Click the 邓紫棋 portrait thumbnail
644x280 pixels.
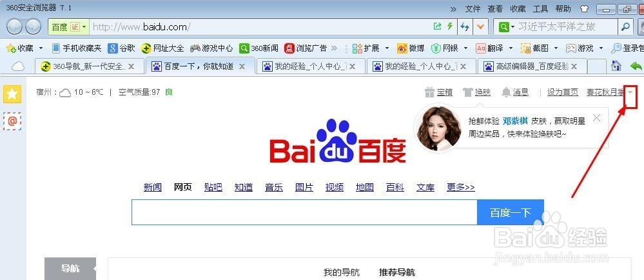438,128
